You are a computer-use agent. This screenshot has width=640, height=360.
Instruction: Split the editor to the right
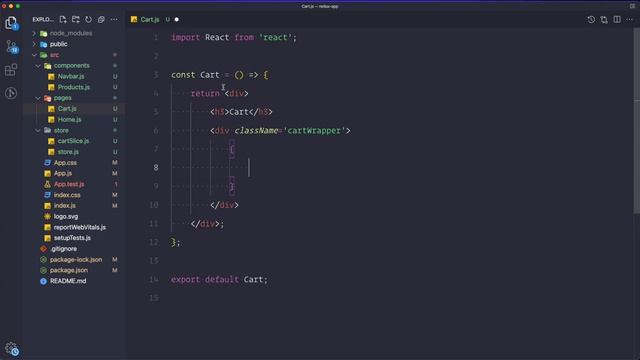tap(617, 20)
